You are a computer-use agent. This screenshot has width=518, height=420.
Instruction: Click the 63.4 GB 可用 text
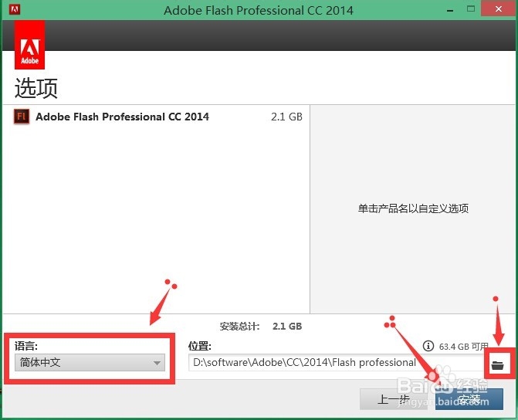463,347
